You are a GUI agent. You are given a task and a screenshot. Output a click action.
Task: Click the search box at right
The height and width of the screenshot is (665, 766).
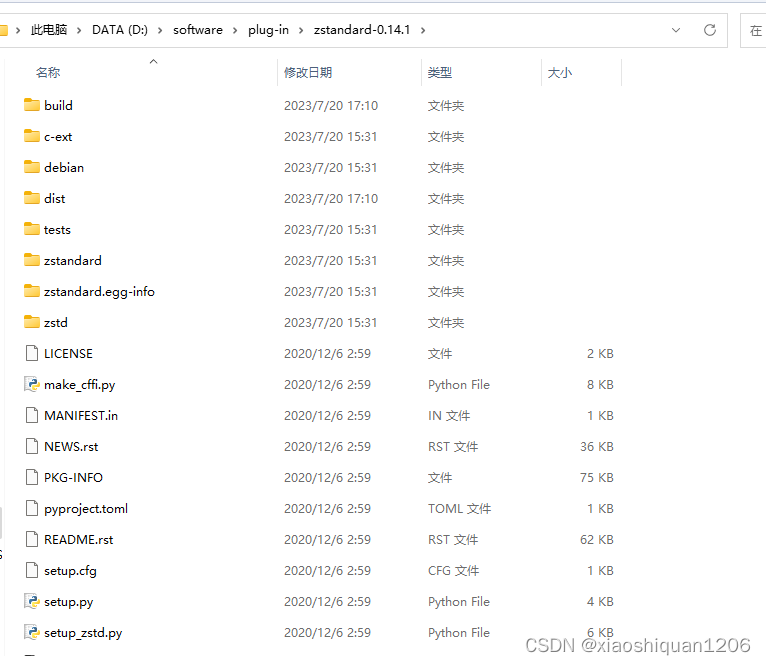coord(753,30)
